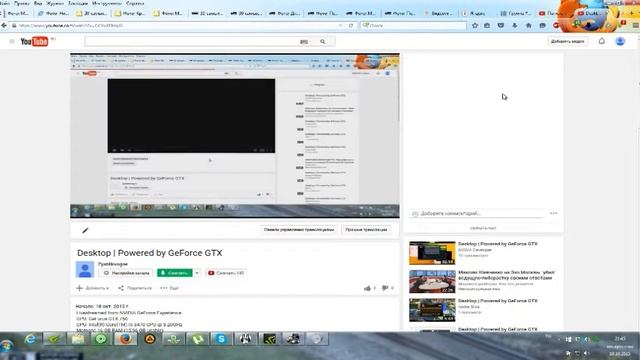Launch Internet Explorer from the taskbar

coord(31,339)
